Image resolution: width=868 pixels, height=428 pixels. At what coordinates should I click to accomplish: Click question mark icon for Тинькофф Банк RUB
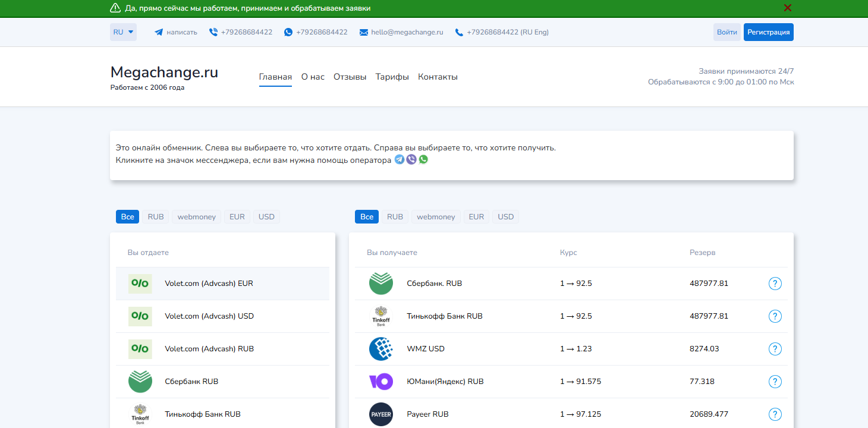[x=775, y=316]
